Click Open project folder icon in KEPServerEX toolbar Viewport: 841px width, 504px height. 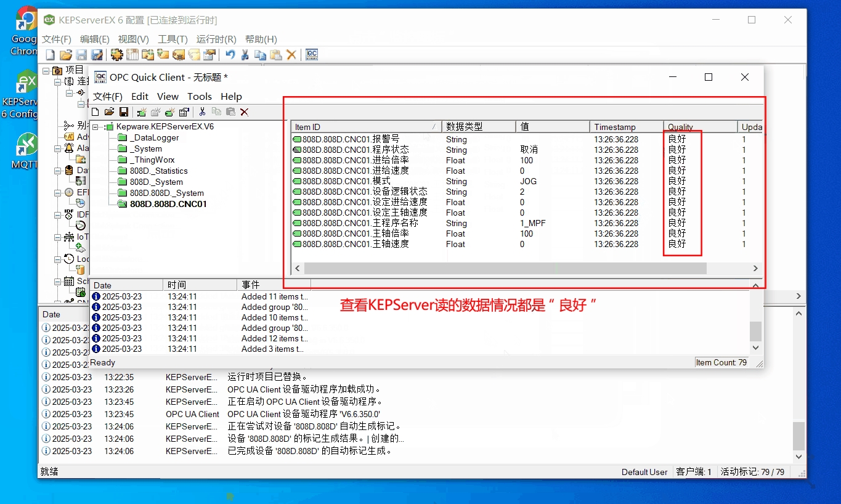pyautogui.click(x=66, y=55)
